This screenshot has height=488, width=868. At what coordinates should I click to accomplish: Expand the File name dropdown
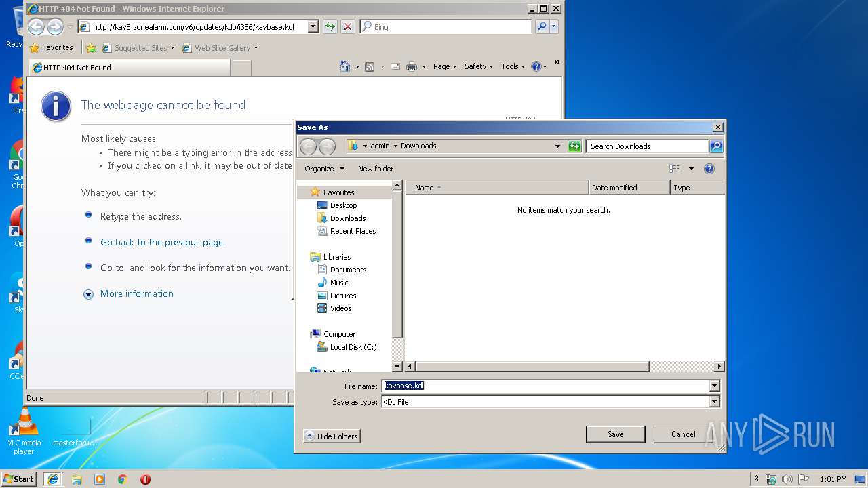[x=714, y=386]
